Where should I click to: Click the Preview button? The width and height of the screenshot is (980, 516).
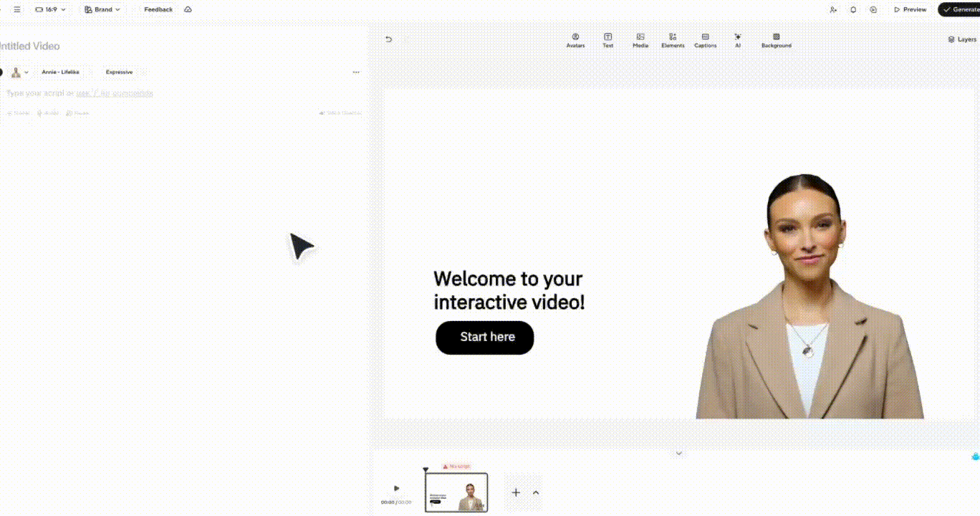(910, 9)
